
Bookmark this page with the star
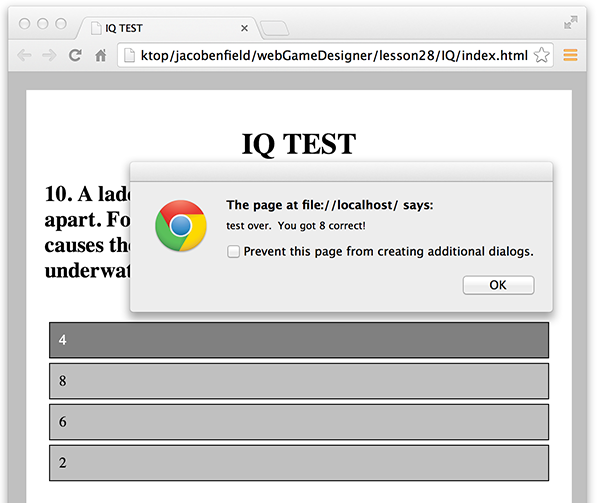(541, 55)
